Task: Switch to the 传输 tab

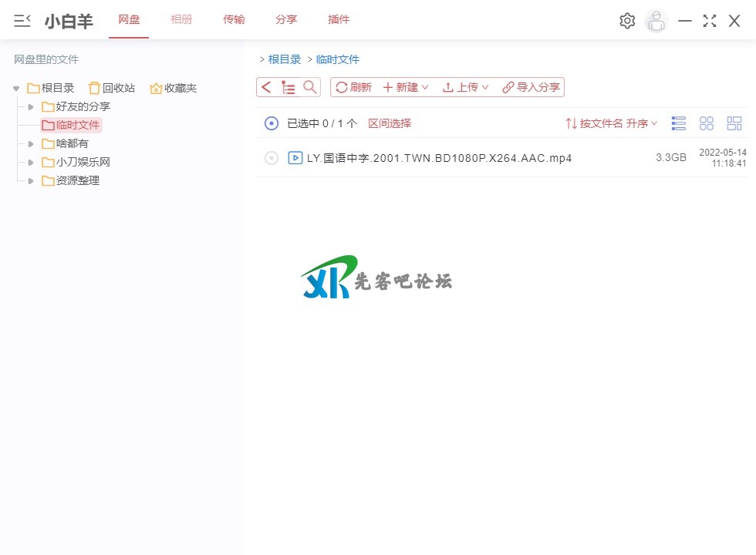Action: click(234, 19)
